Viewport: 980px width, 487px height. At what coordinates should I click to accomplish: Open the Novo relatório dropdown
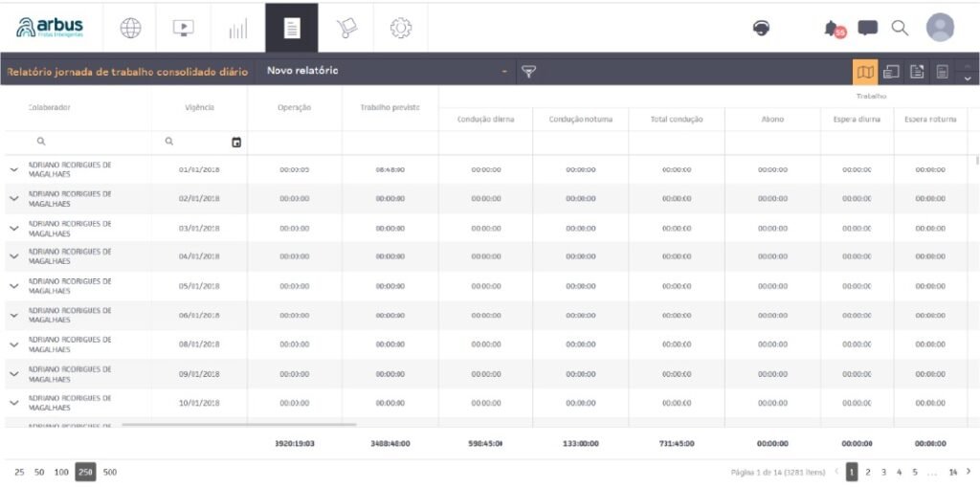[387, 71]
